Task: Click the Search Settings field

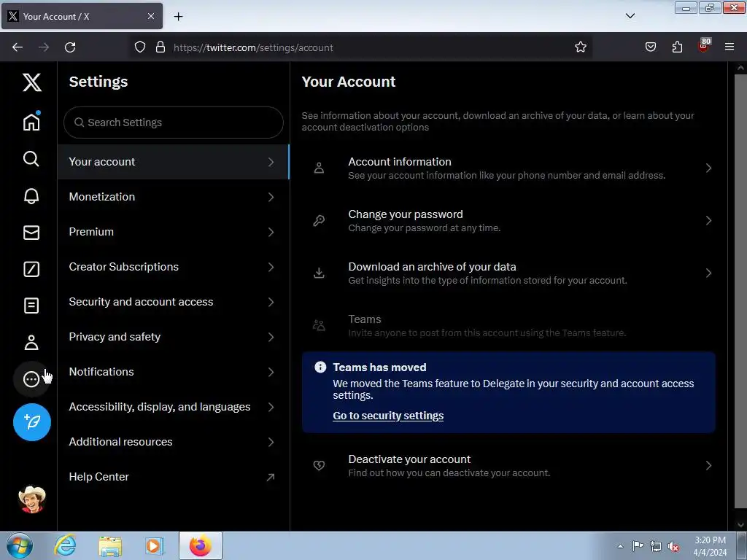Action: coord(174,122)
